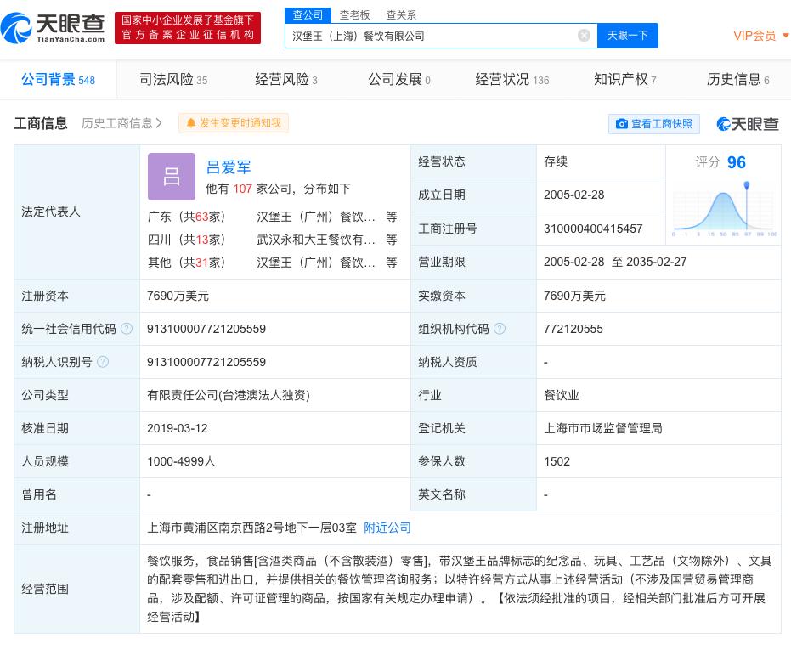The height and width of the screenshot is (672, 791).
Task: Expand the 广东 company list via 等
Action: click(391, 217)
